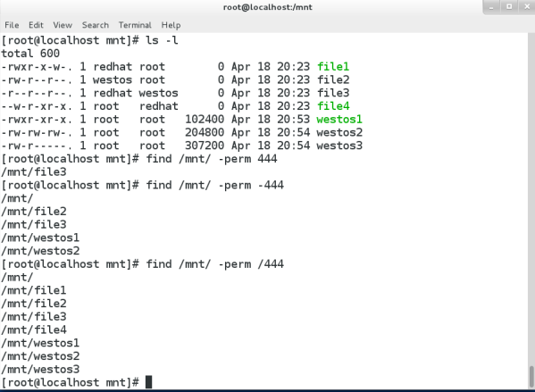Click /mnt/westos2 result under -perm -444
Viewport: 535px width, 392px height.
[40, 251]
